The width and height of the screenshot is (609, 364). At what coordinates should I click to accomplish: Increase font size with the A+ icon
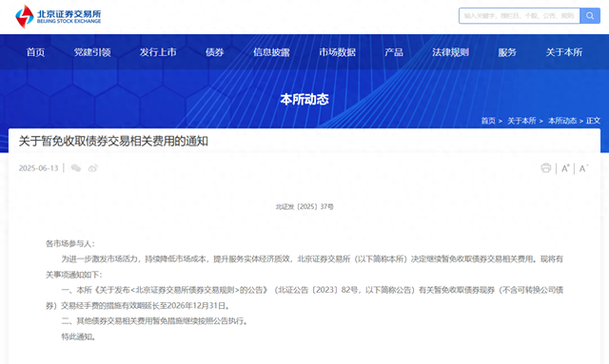pos(565,168)
